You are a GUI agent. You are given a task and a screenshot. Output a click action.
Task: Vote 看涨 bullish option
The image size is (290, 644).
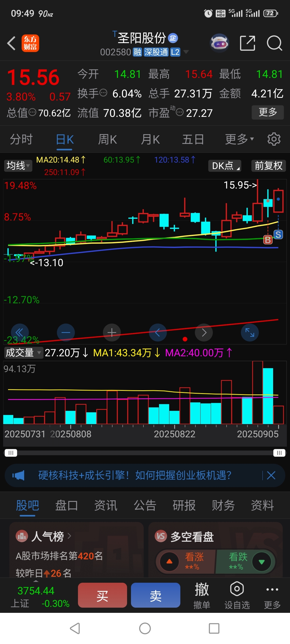click(186, 562)
